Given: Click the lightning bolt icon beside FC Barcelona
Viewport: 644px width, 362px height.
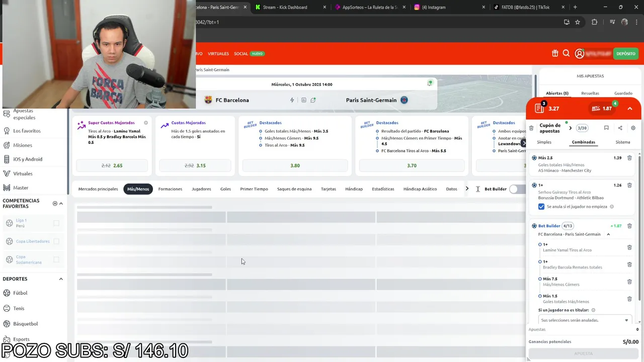Looking at the screenshot, I should click(x=292, y=100).
